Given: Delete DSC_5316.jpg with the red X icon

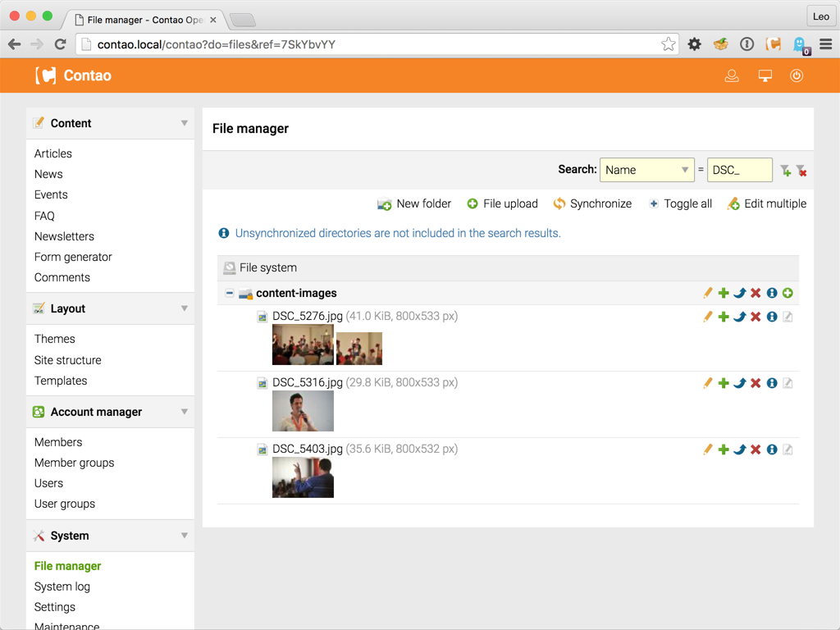Looking at the screenshot, I should (756, 383).
